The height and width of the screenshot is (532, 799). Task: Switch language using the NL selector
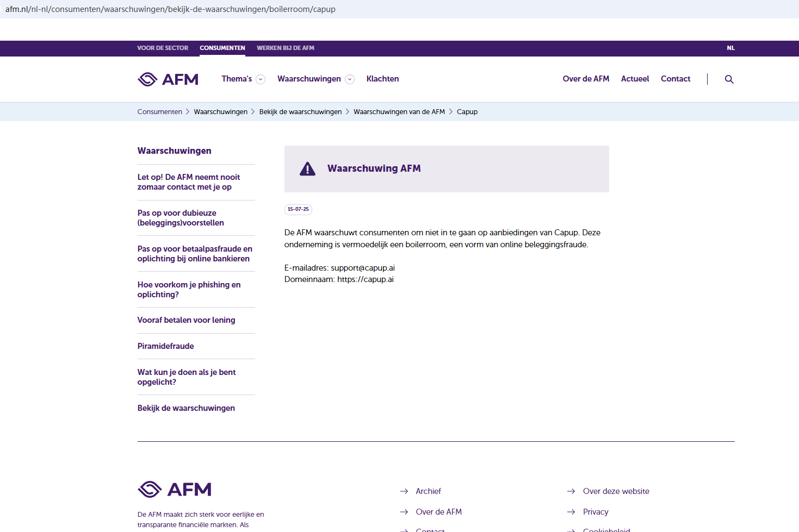pyautogui.click(x=730, y=48)
